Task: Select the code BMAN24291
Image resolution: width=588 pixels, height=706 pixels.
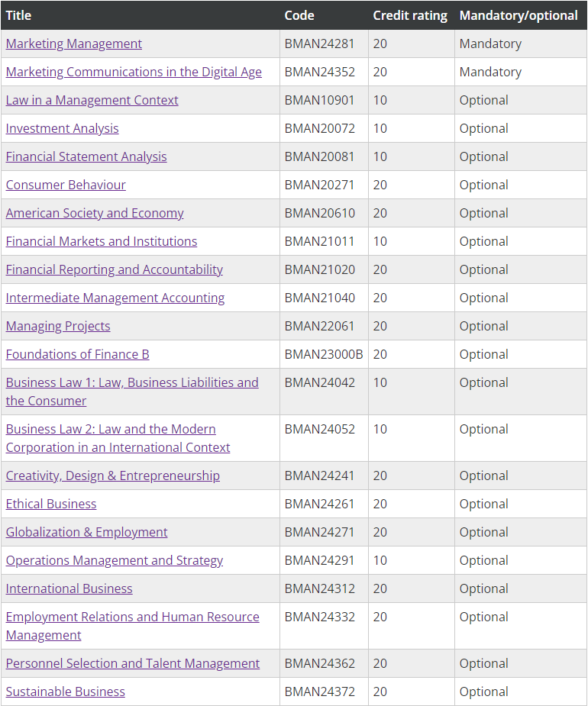Action: click(319, 560)
